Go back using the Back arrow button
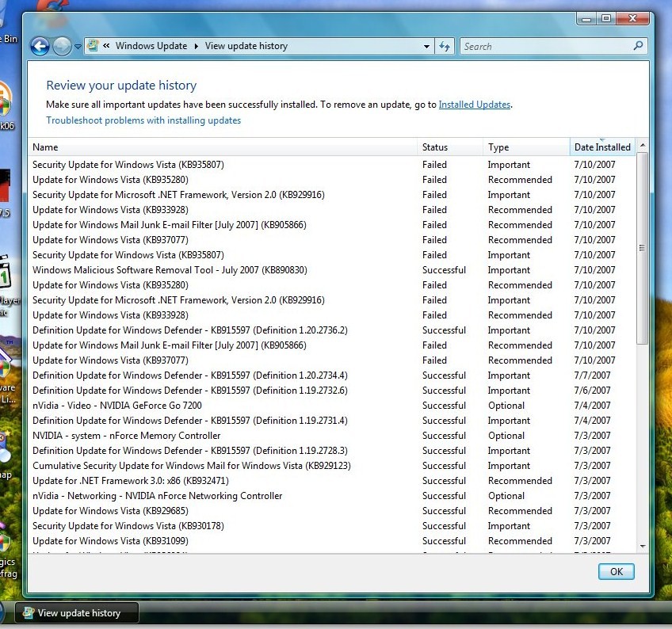Viewport: 672px width, 629px height. pyautogui.click(x=40, y=46)
